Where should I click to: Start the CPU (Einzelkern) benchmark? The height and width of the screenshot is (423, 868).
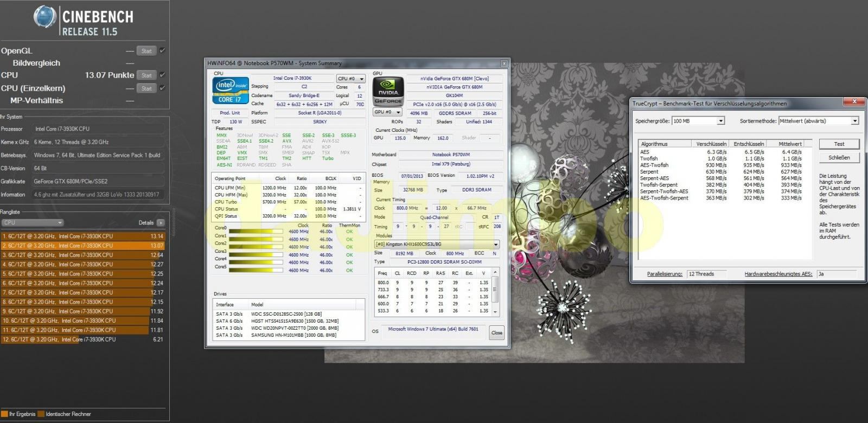(146, 88)
